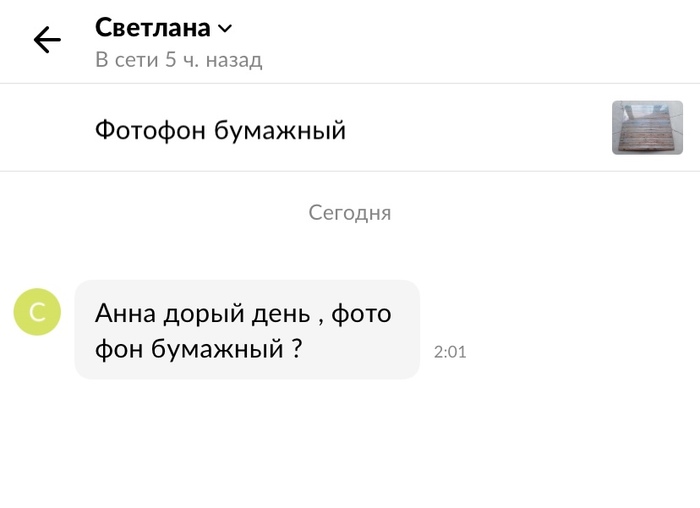Click 'фон' on the message's second line

(119, 350)
